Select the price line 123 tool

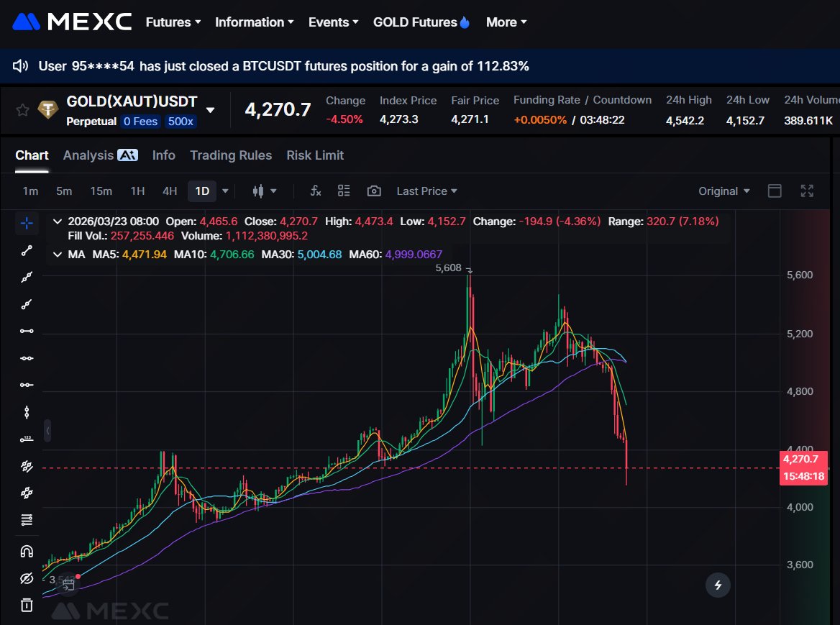click(x=27, y=439)
